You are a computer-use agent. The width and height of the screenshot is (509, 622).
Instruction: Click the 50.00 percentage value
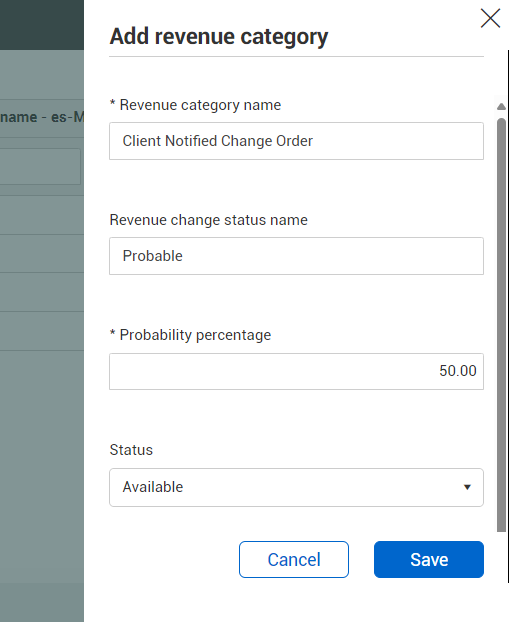click(x=457, y=371)
